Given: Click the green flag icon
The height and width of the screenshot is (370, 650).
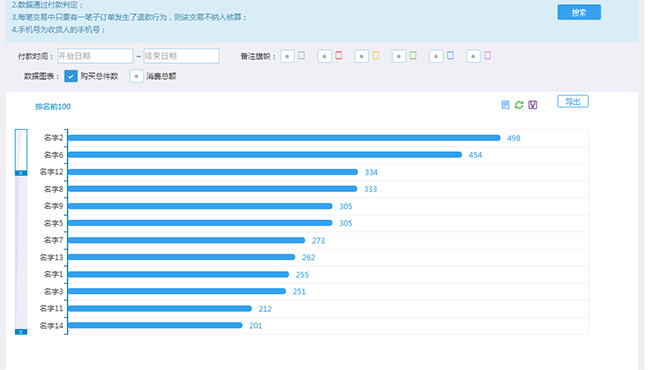Looking at the screenshot, I should click(413, 55).
